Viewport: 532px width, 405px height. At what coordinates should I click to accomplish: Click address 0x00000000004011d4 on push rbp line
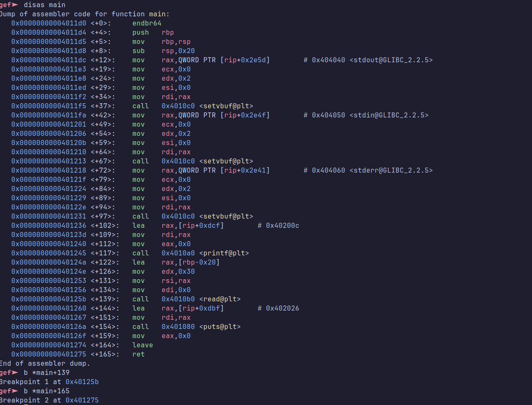coord(49,32)
